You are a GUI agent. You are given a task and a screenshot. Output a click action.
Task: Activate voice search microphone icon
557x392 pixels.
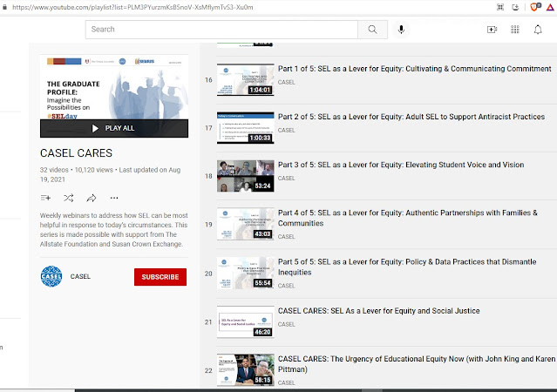click(401, 30)
